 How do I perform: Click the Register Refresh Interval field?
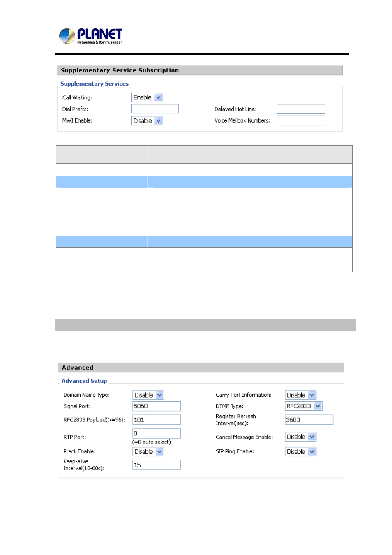pos(309,420)
